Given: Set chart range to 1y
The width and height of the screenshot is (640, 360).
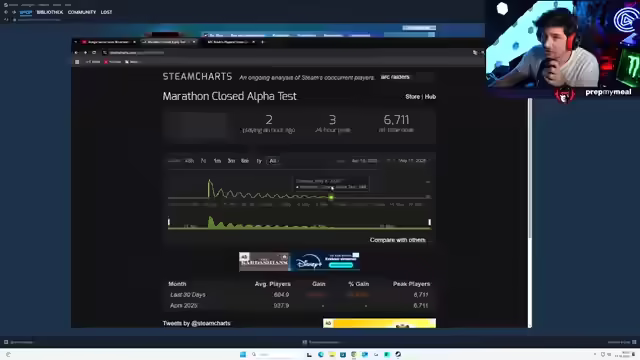Looking at the screenshot, I should click(259, 161).
